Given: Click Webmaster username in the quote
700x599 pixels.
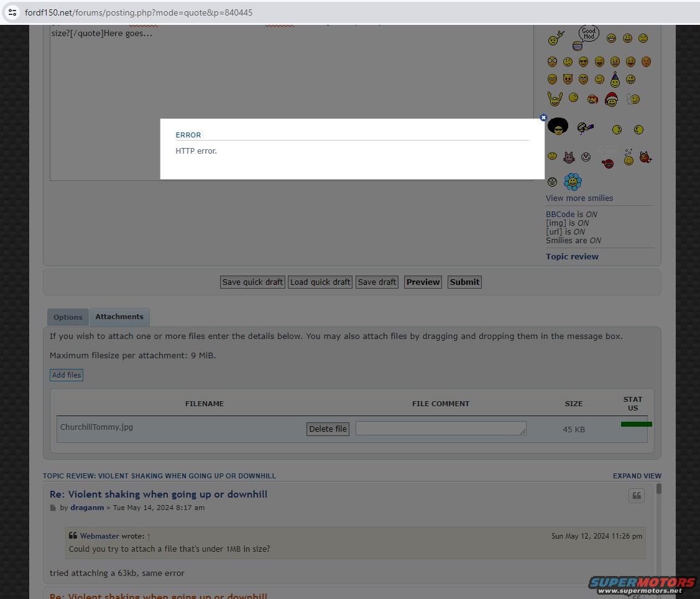Looking at the screenshot, I should click(x=99, y=536).
